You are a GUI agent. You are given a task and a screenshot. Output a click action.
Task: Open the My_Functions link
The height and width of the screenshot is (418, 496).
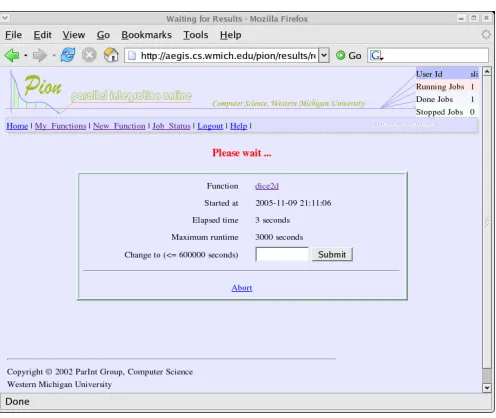[x=60, y=126]
